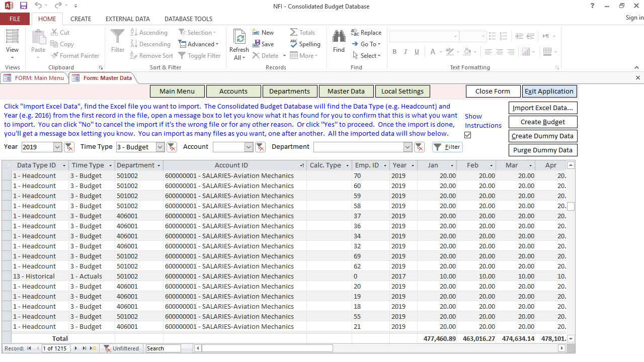Open the EXTERNAL DATA ribbon tab
Image resolution: width=644 pixels, height=362 pixels.
click(x=127, y=19)
